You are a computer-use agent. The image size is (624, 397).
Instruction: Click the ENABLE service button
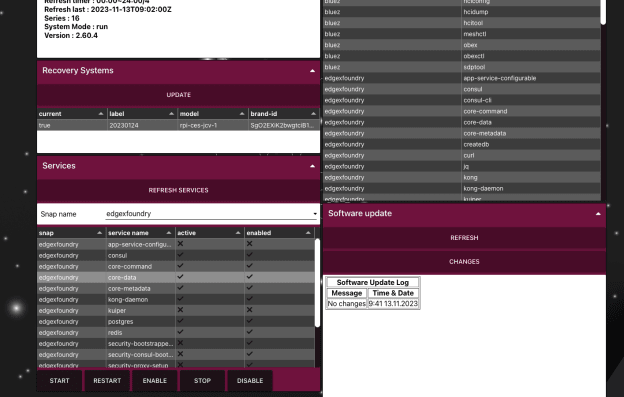coord(154,381)
